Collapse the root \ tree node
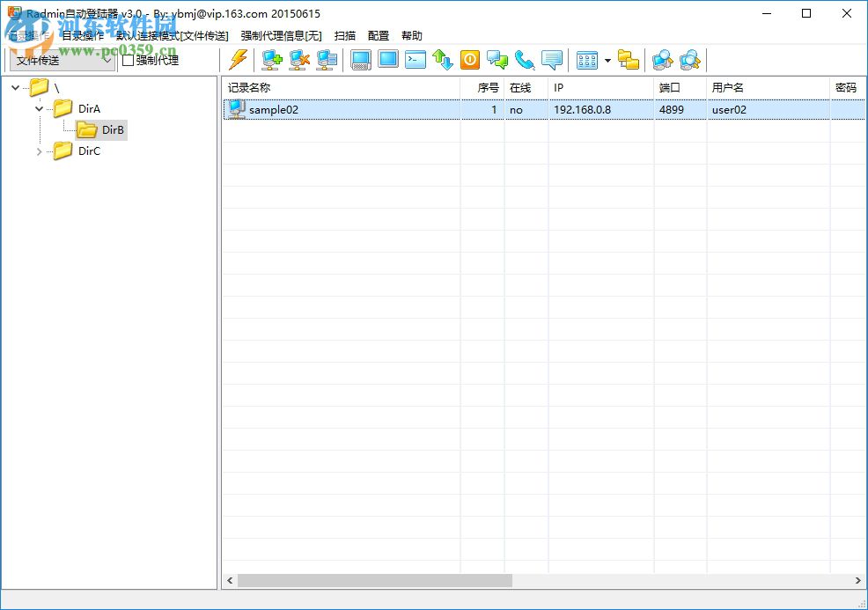Screen dimensions: 868x610 pyautogui.click(x=16, y=87)
